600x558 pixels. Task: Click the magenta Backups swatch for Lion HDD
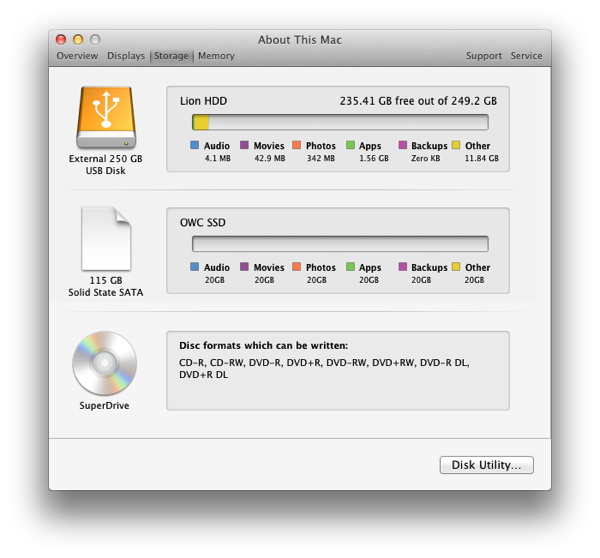coord(403,145)
